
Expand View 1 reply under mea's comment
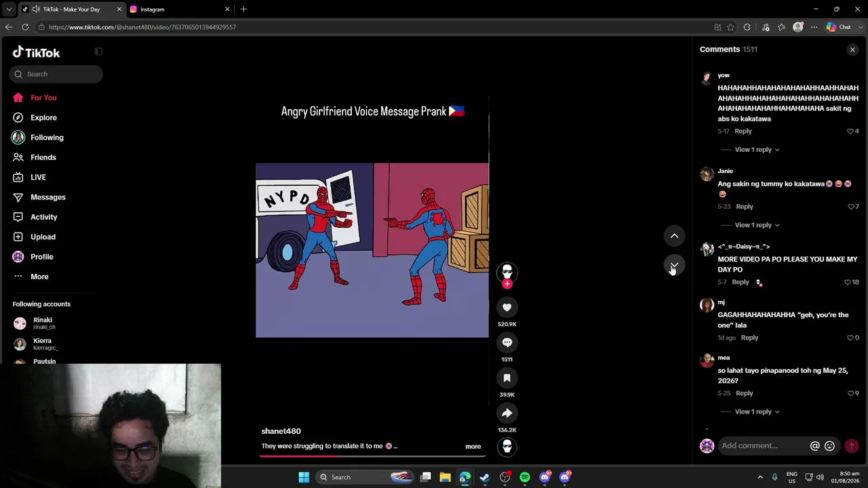point(757,411)
